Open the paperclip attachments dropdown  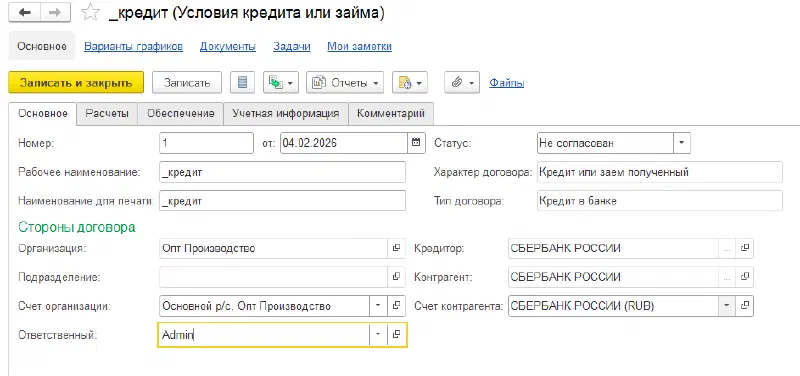pos(462,83)
